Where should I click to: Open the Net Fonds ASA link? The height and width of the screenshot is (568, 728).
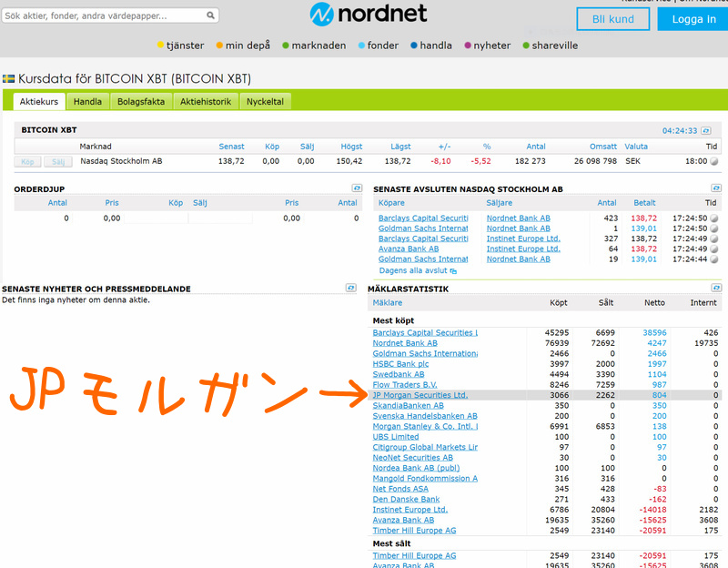click(400, 489)
